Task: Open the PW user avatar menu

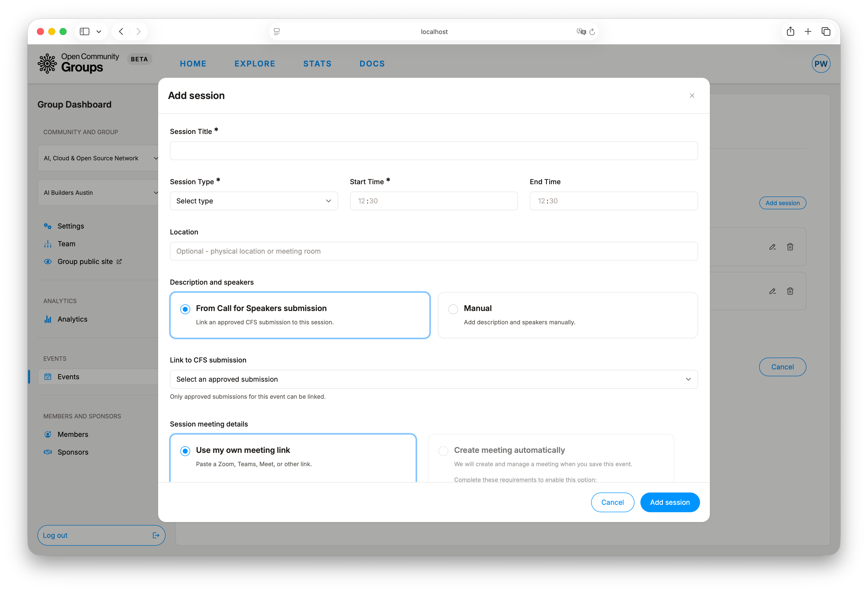Action: (x=820, y=64)
